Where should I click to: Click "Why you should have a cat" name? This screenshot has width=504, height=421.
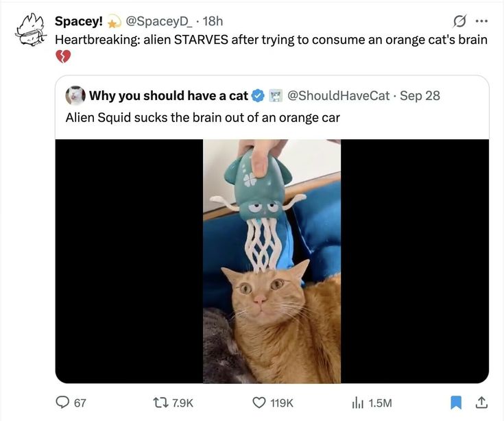pyautogui.click(x=168, y=95)
